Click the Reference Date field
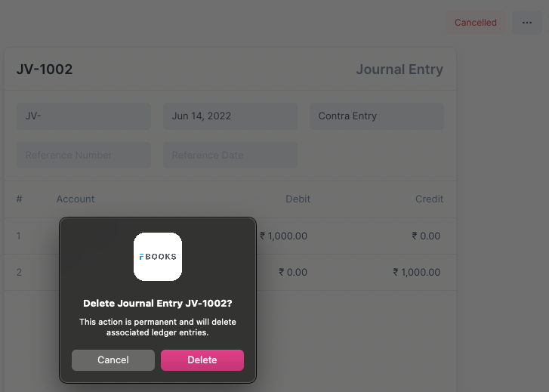 click(x=230, y=155)
